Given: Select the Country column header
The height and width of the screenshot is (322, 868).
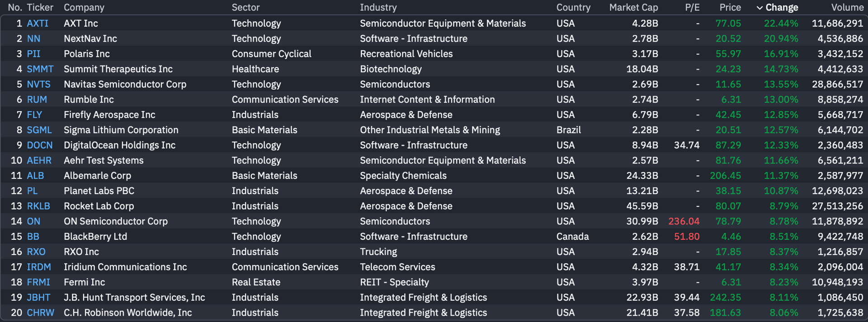Looking at the screenshot, I should 573,8.
